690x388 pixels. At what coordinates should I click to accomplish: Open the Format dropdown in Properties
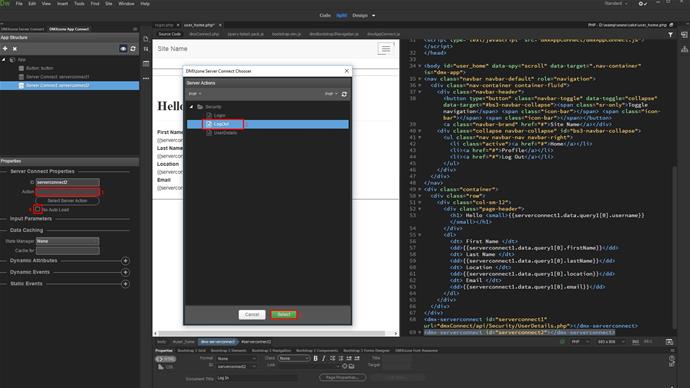236,359
